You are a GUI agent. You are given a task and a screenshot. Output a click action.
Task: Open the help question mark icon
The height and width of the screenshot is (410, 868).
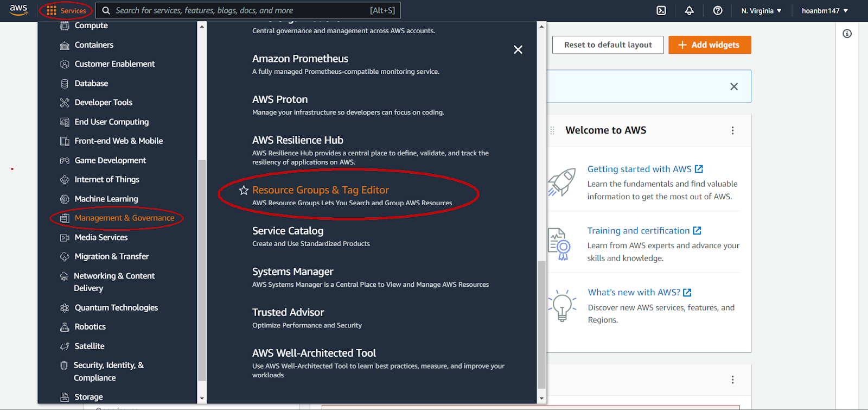pos(718,11)
